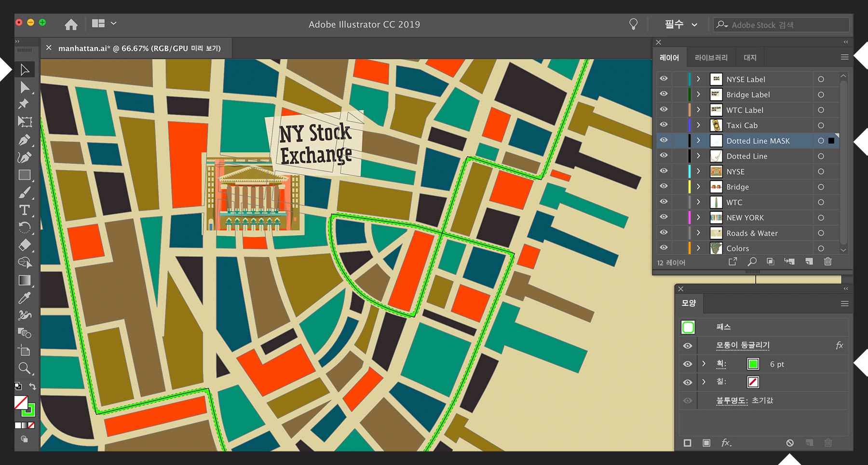This screenshot has width=868, height=465.
Task: Open the workspace switcher dropdown 필수
Action: coord(681,24)
